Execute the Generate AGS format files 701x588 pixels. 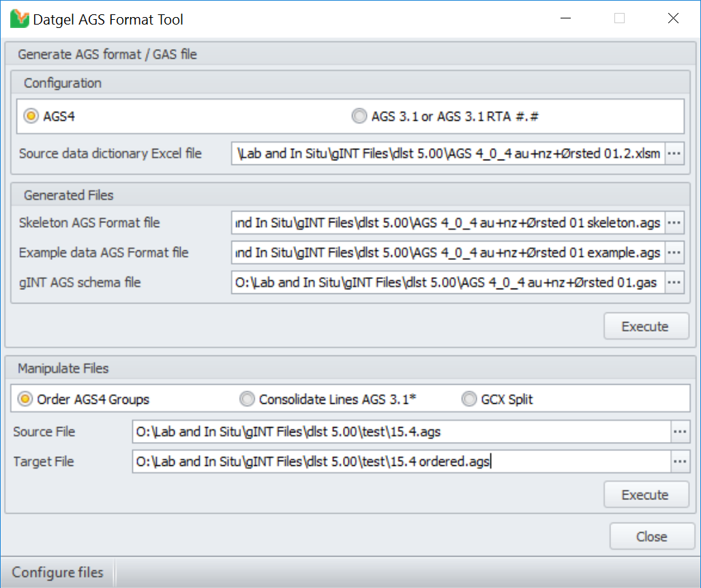pos(644,326)
